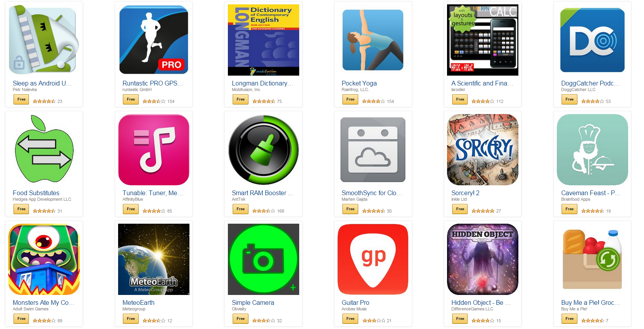Screen dimensions: 644x329
Task: Click the Free button under Sorcery! 2
Action: coord(460,209)
